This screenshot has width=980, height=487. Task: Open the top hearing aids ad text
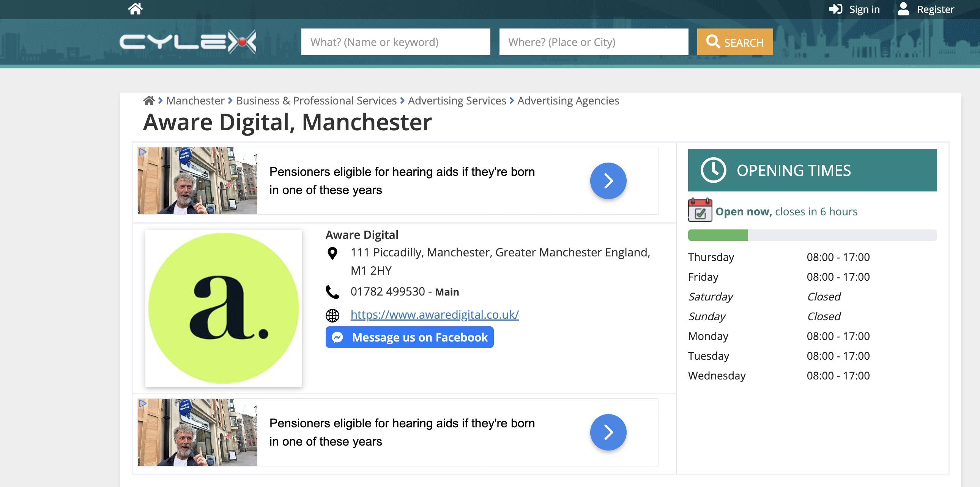click(402, 181)
